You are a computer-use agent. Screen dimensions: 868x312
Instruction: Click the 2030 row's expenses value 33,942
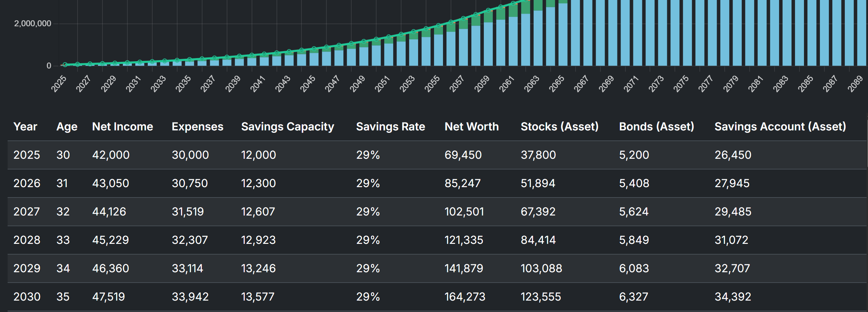tap(190, 297)
